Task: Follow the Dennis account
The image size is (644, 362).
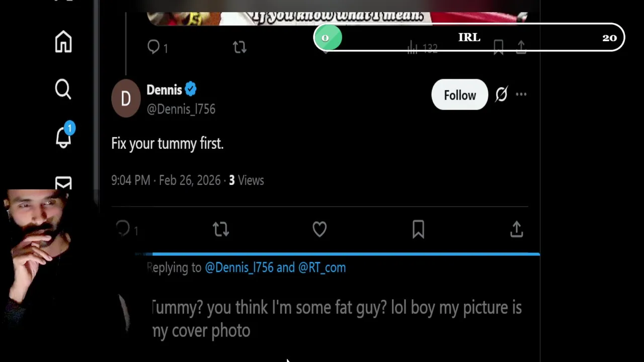Action: click(x=459, y=95)
